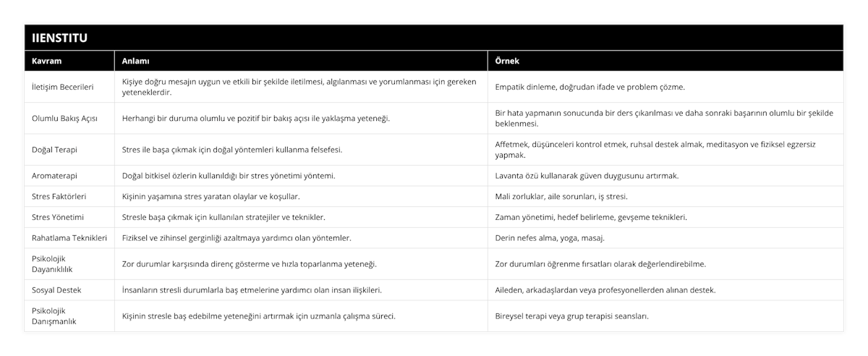Select the Rahatlama Teknikleri cell
The width and height of the screenshot is (868, 356).
[x=70, y=237]
